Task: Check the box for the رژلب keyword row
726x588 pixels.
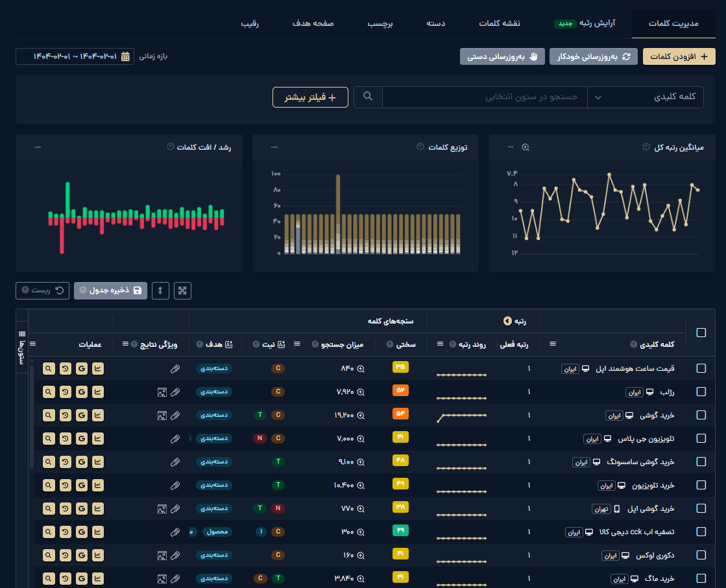Action: pyautogui.click(x=701, y=392)
